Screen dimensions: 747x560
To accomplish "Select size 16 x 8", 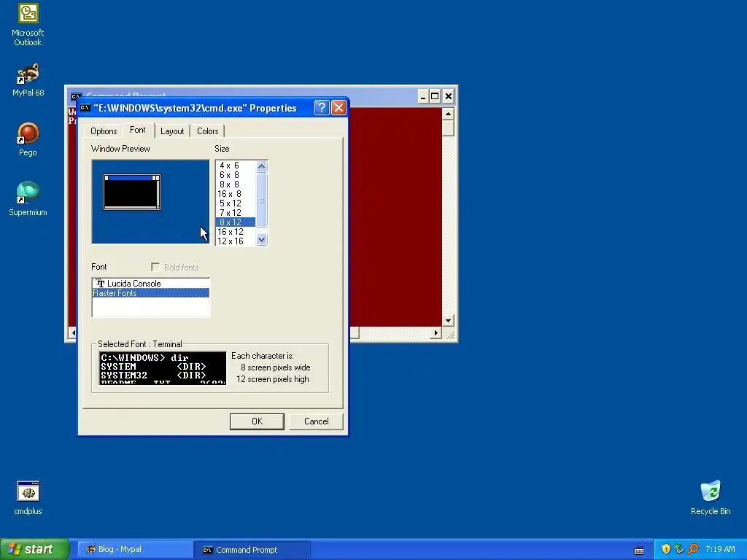I will click(x=236, y=194).
